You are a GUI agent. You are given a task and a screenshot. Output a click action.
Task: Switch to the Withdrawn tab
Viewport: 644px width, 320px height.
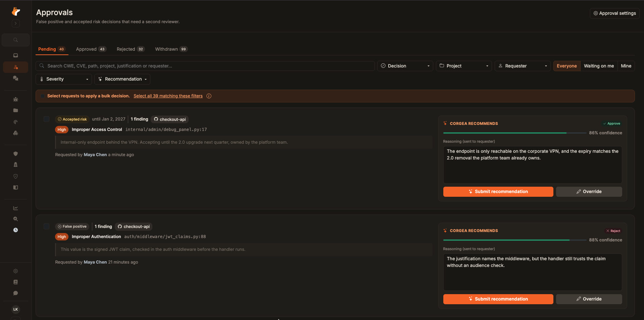pos(171,49)
